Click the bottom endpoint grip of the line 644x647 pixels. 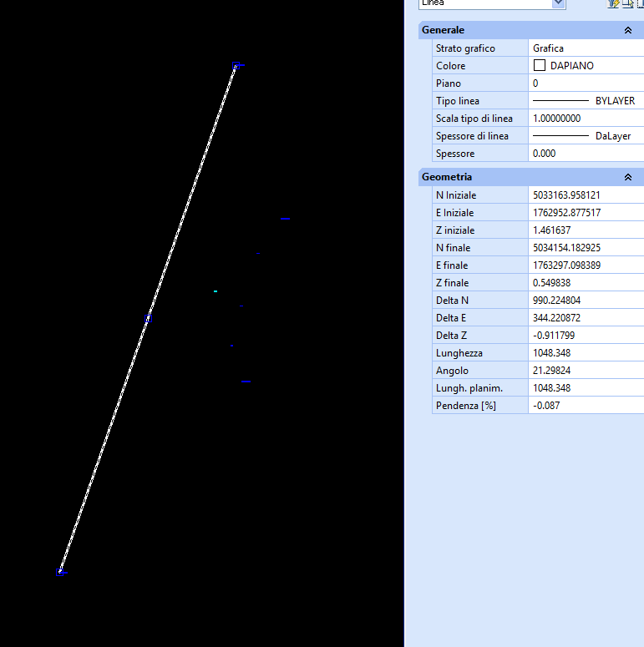coord(61,572)
